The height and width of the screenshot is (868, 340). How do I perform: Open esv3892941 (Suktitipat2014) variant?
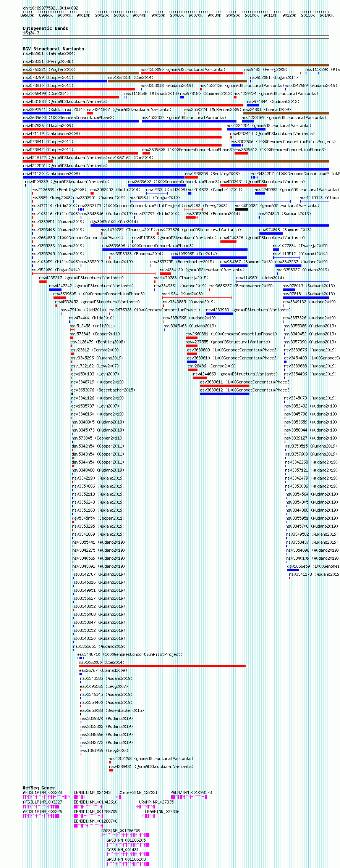54,110
